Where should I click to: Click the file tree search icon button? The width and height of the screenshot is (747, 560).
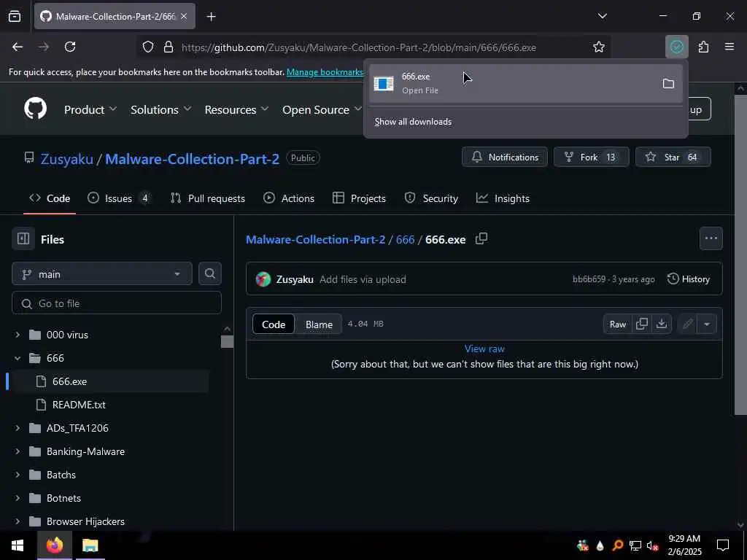click(x=210, y=274)
